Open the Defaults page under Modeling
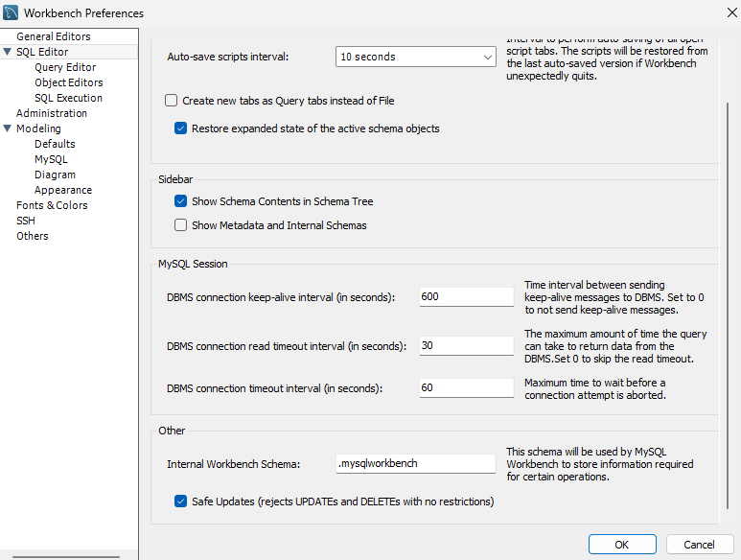The height and width of the screenshot is (560, 741). (55, 144)
